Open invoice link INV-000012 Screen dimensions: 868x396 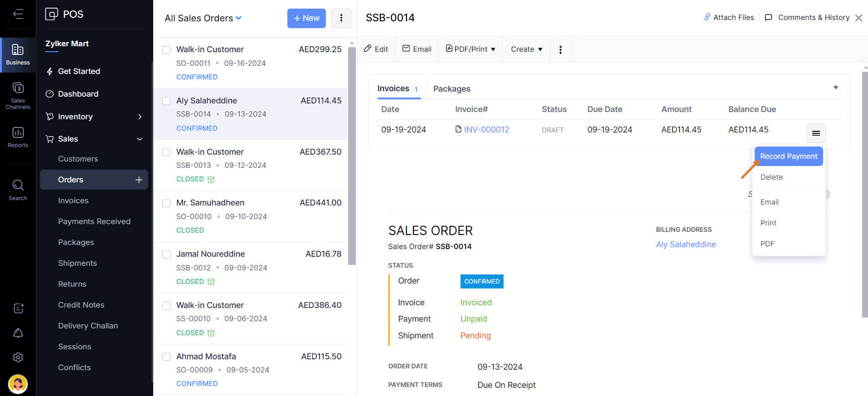[486, 130]
